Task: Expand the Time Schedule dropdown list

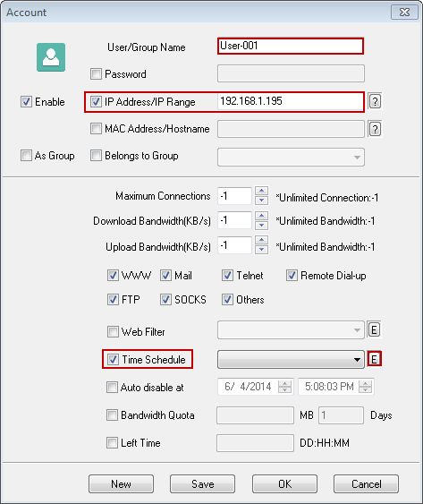Action: [x=291, y=359]
